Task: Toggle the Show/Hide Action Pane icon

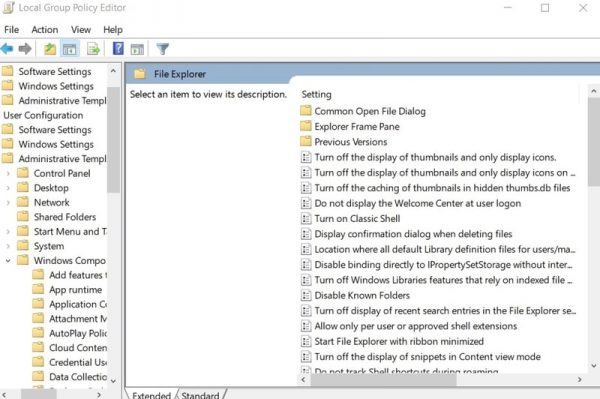Action: [137, 49]
